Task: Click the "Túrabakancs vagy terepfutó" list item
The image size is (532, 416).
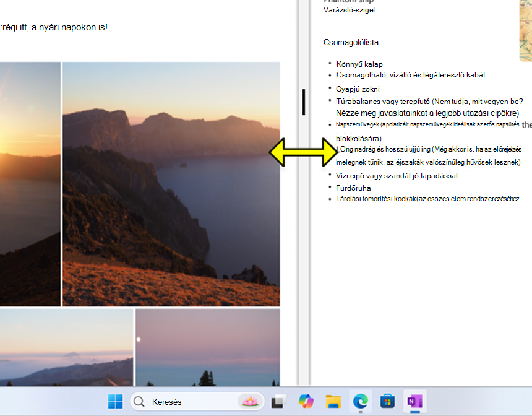Action: [429, 107]
